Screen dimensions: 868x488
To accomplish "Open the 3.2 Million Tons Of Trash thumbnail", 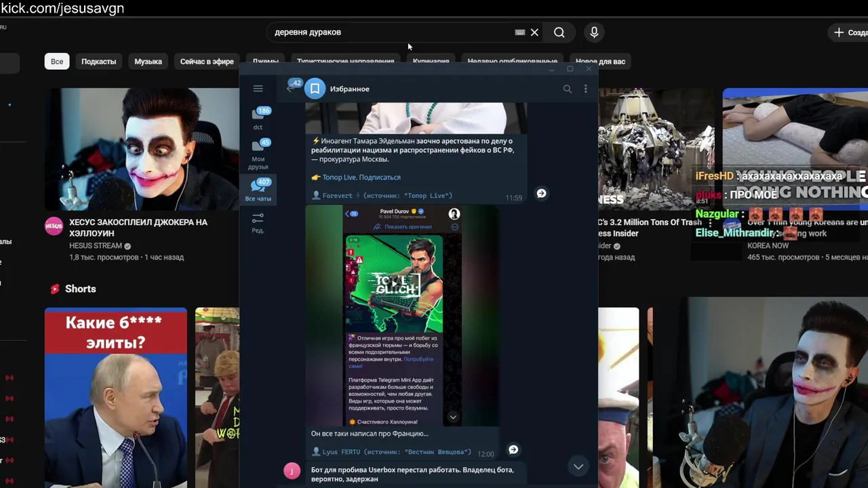I will click(x=656, y=149).
